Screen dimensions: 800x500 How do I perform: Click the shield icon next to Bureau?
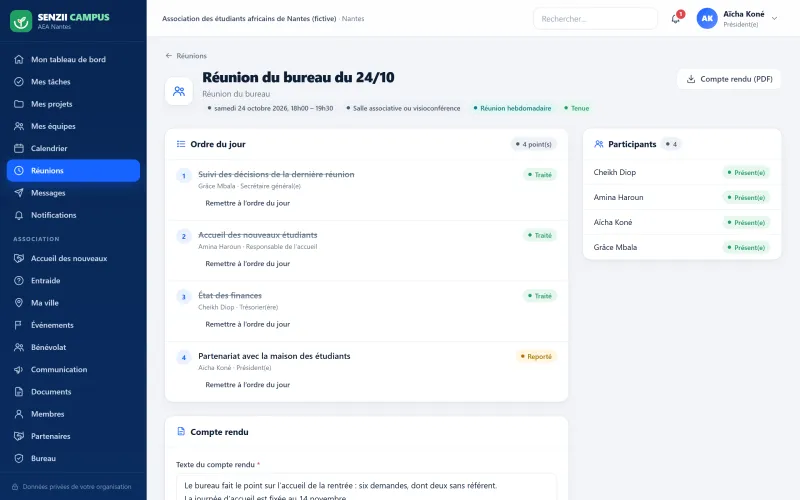pos(19,458)
